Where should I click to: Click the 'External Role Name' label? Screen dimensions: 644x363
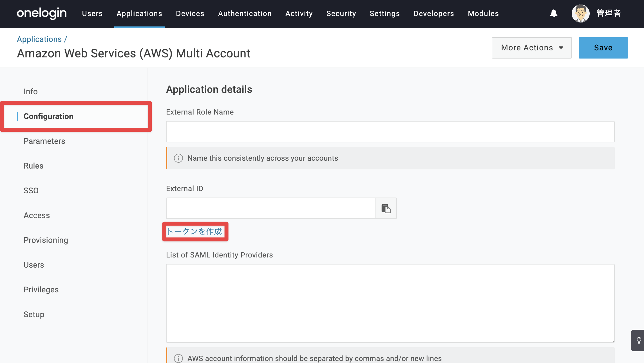pyautogui.click(x=200, y=112)
